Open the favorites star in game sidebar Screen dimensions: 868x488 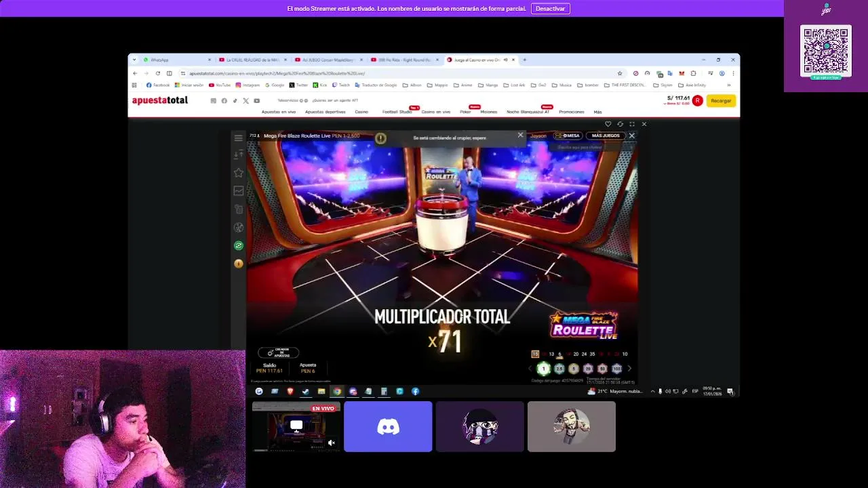(x=238, y=173)
